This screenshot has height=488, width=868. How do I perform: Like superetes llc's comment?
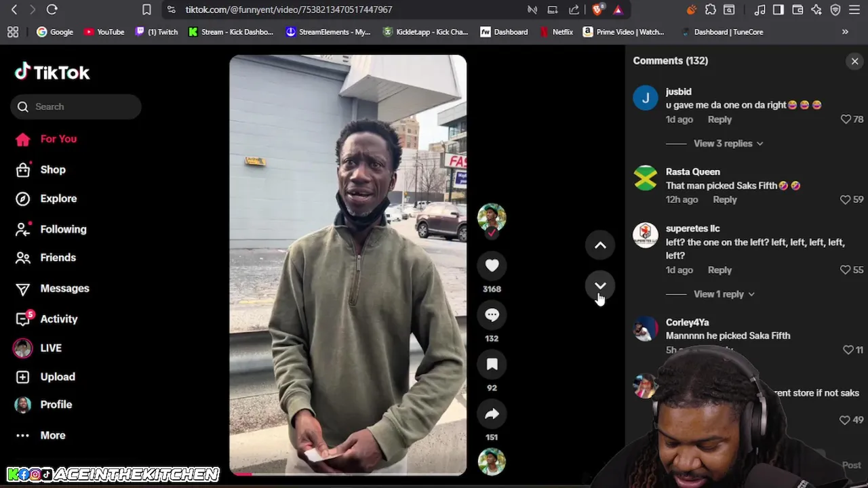(845, 270)
